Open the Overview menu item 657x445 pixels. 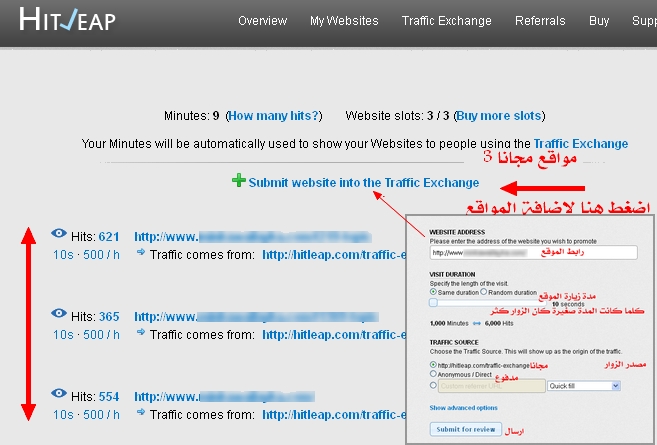262,21
